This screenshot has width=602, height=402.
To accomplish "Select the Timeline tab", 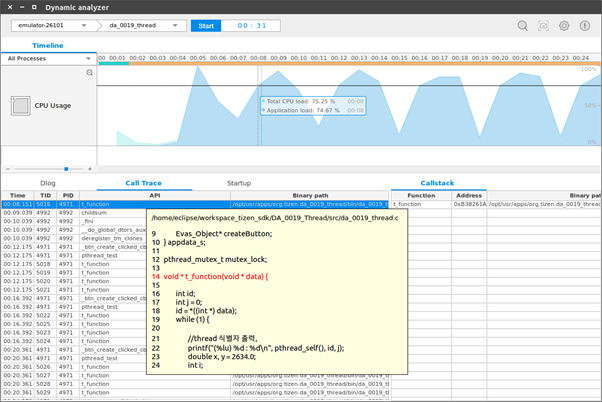I will tap(48, 46).
